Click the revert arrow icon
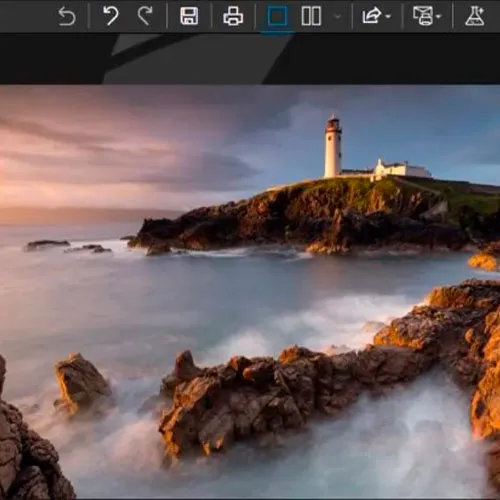The image size is (500, 500). (67, 16)
